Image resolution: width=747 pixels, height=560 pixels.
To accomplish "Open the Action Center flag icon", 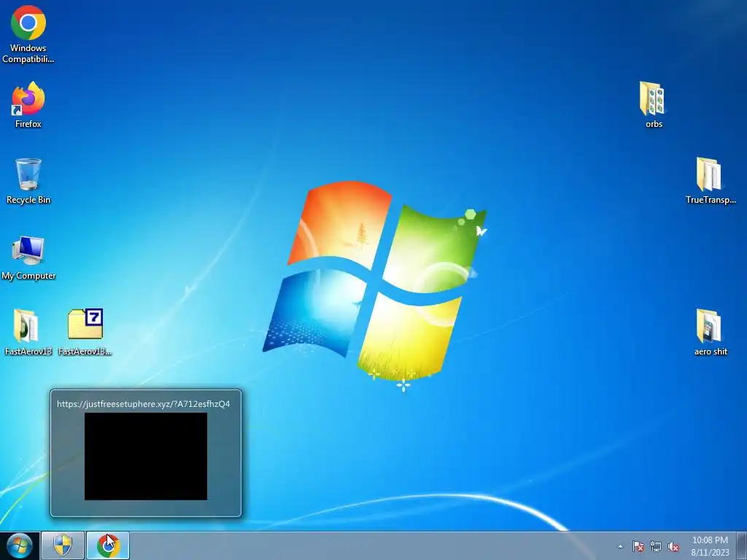I will (x=638, y=546).
